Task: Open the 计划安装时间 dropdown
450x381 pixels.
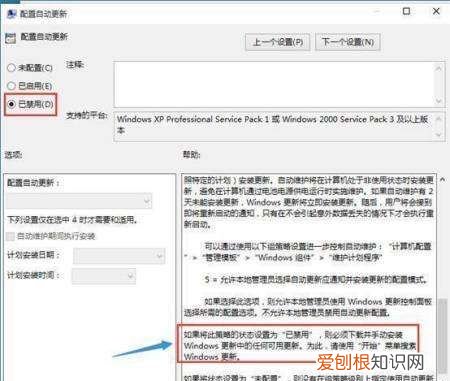Action: pos(104,276)
